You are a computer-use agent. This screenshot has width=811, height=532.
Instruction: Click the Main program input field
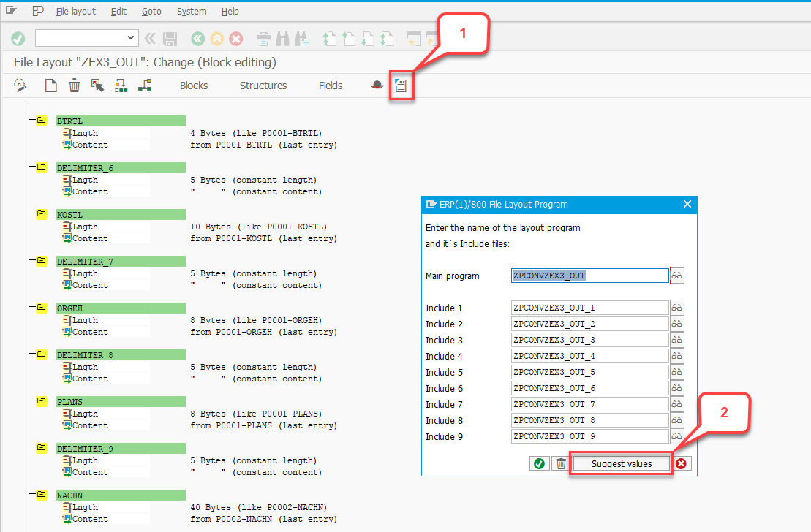pos(589,275)
